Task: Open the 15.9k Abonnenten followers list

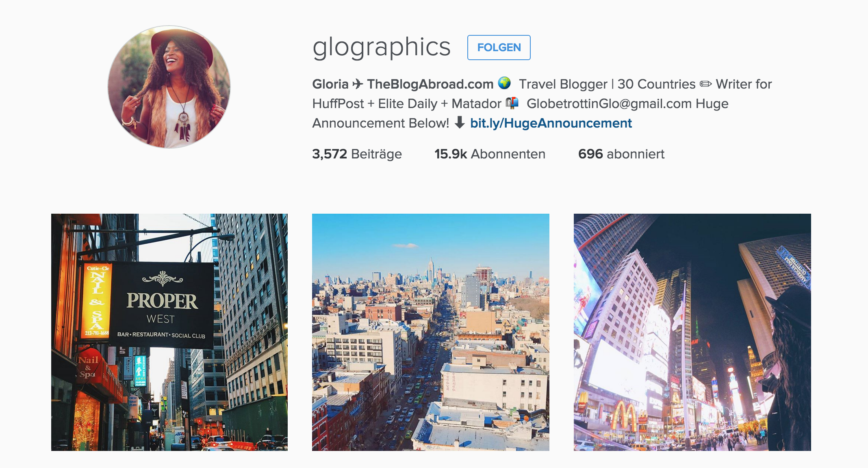Action: (x=490, y=154)
